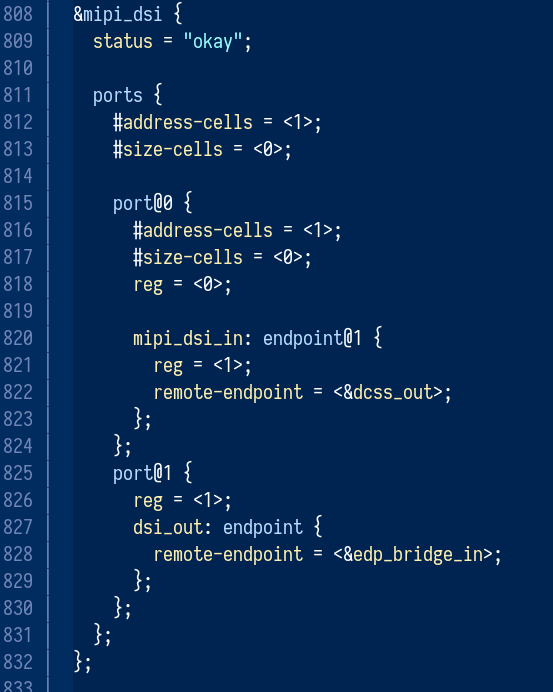Image resolution: width=553 pixels, height=692 pixels.
Task: Click endpoint@1 node name
Action: (x=312, y=338)
